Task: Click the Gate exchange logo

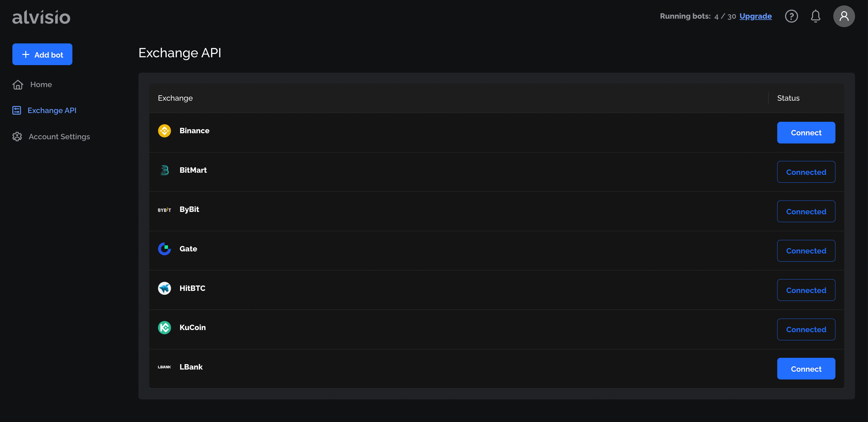Action: [x=164, y=249]
